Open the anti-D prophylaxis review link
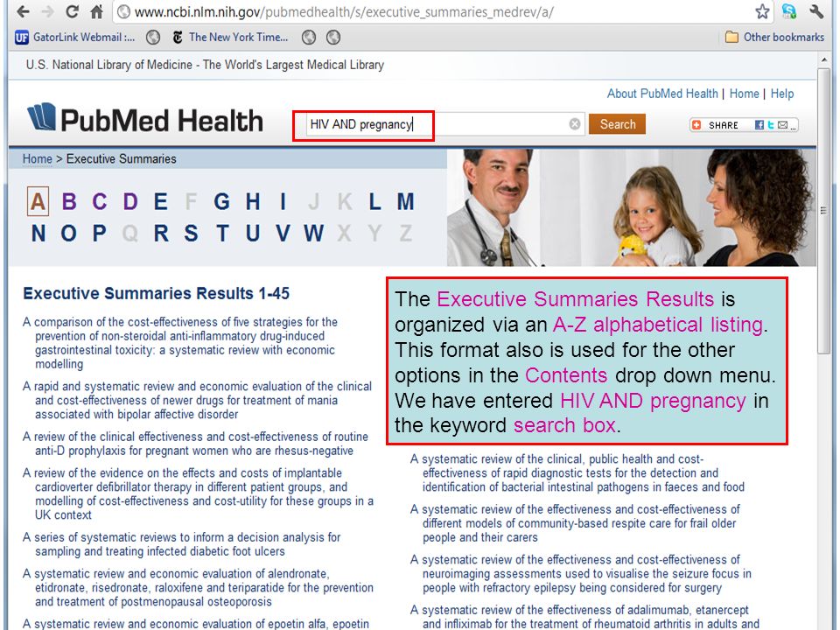 (x=195, y=444)
